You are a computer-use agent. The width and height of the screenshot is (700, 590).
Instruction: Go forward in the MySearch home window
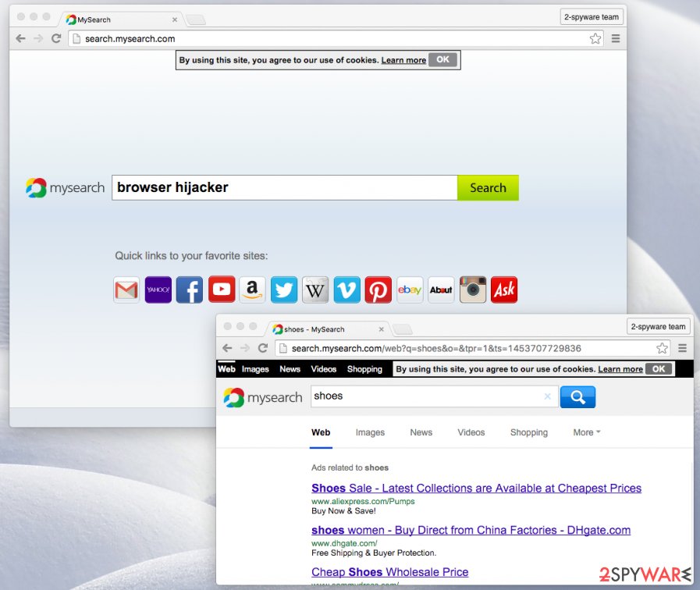[x=38, y=39]
